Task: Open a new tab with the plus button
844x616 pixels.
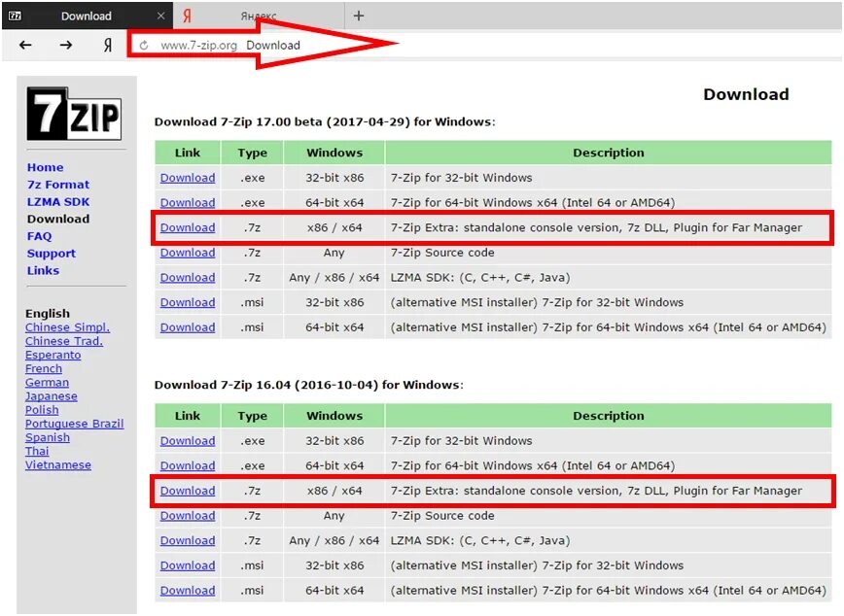Action: coord(359,16)
